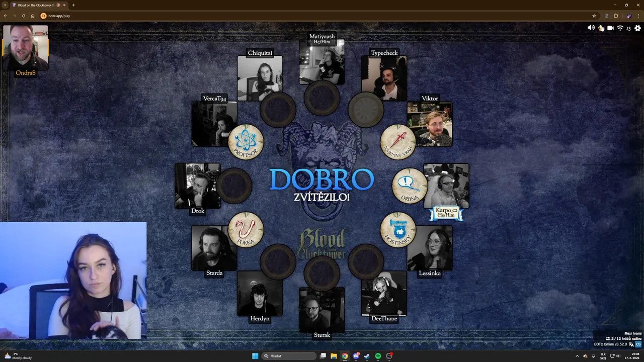Open the browser extensions puzzle icon

616,16
